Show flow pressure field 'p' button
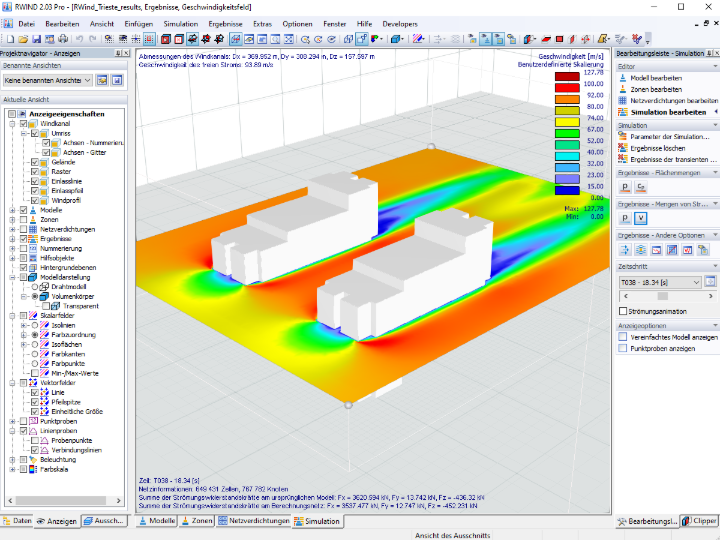 [x=625, y=218]
